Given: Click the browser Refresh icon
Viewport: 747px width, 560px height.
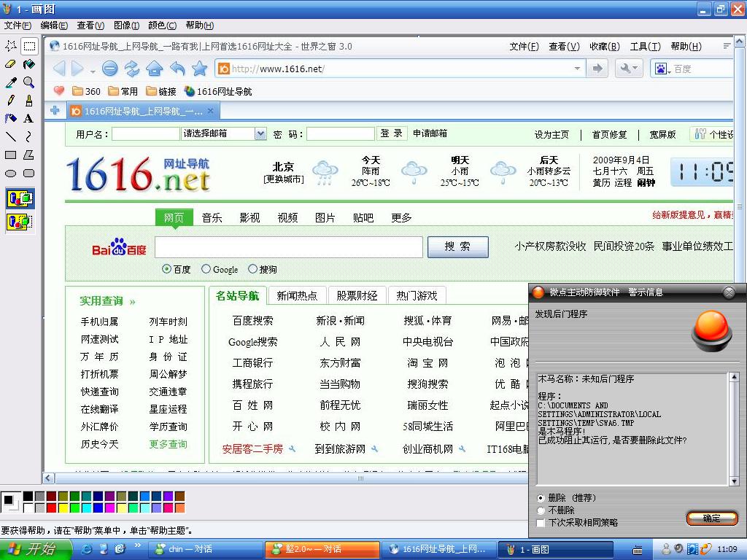Looking at the screenshot, I should 132,69.
